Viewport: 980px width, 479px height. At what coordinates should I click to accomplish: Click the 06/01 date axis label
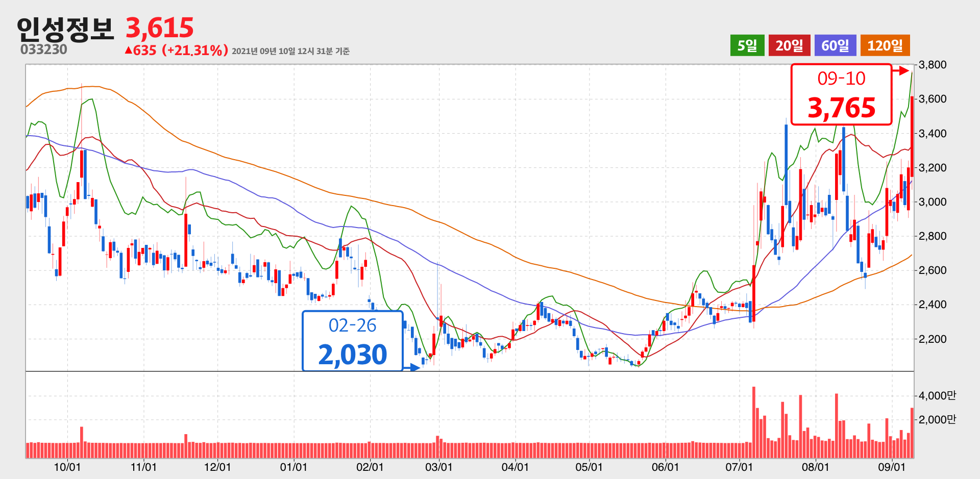coord(666,467)
